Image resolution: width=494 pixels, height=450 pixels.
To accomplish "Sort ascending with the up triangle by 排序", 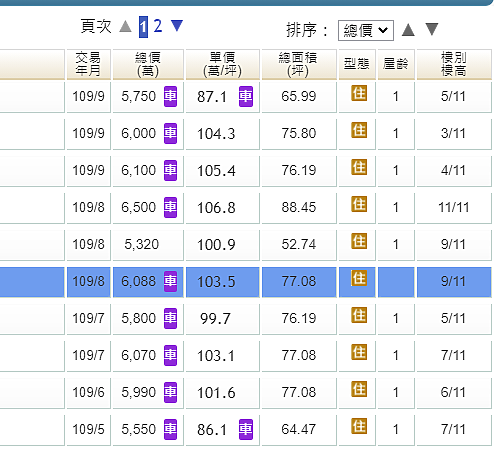I will pyautogui.click(x=408, y=30).
